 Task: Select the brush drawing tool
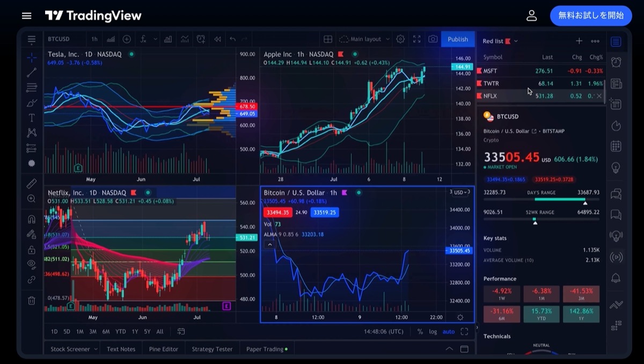(32, 103)
